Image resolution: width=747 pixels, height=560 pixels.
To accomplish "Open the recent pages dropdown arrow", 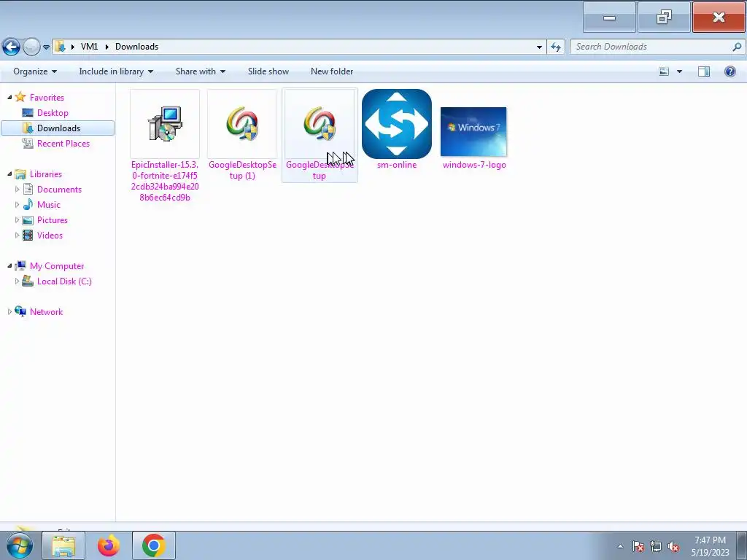I will [46, 47].
